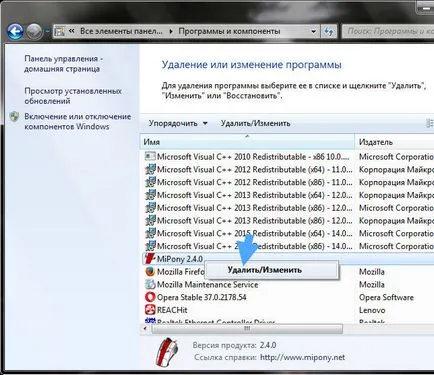The height and width of the screenshot is (375, 434).
Task: Choose 'Удалить/Изменить' from the context menu
Action: tap(272, 270)
